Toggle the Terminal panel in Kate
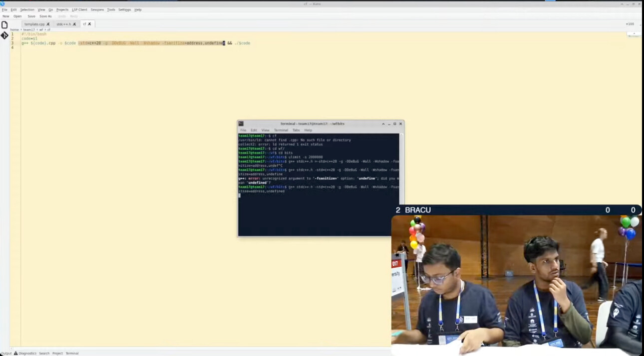The image size is (644, 356). click(x=72, y=353)
